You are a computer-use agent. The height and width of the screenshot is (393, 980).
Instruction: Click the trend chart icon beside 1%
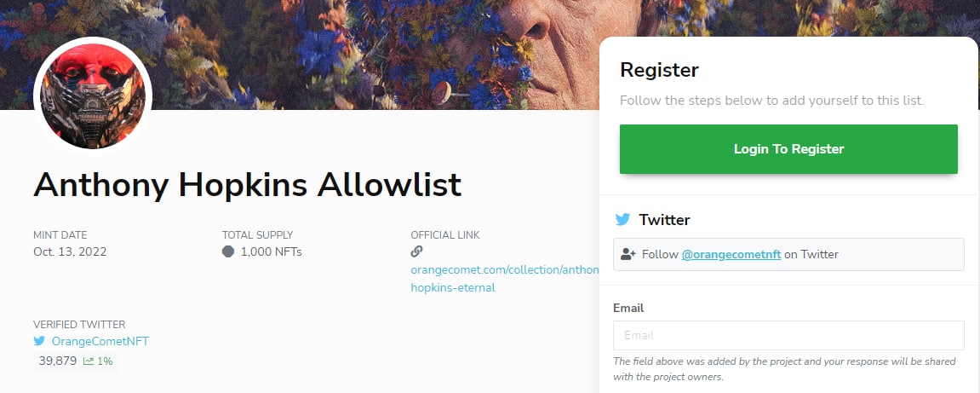[x=89, y=361]
